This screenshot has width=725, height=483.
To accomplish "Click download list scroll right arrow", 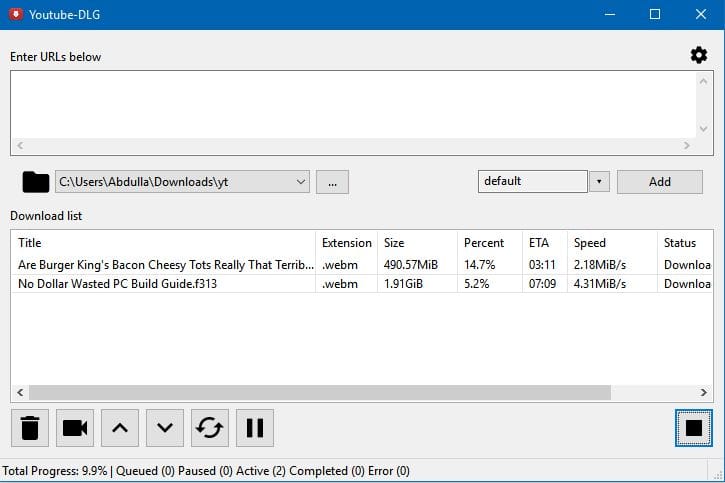I will (x=703, y=392).
